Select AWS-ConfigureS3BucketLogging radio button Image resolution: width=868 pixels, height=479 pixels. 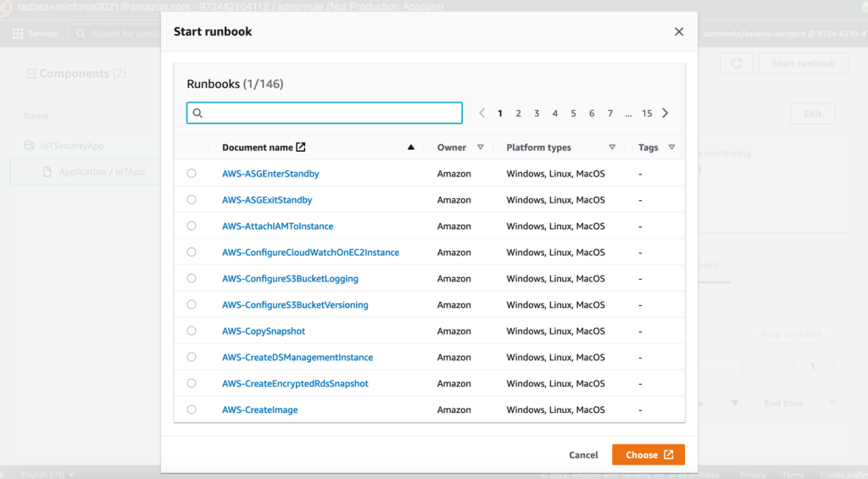click(192, 278)
